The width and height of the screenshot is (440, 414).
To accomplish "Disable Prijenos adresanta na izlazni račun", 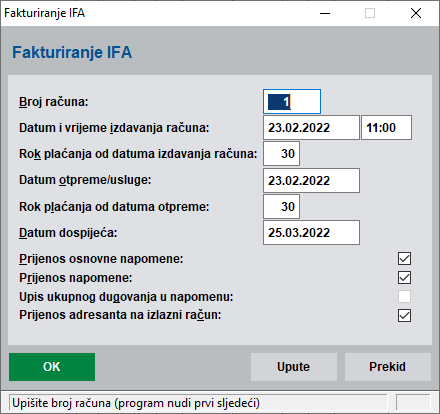I will [404, 315].
